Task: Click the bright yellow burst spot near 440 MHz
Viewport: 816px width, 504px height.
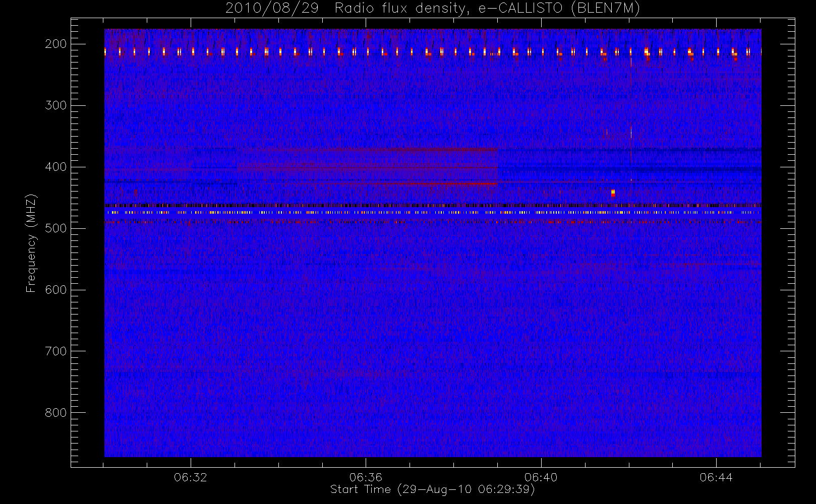Action: click(x=613, y=193)
